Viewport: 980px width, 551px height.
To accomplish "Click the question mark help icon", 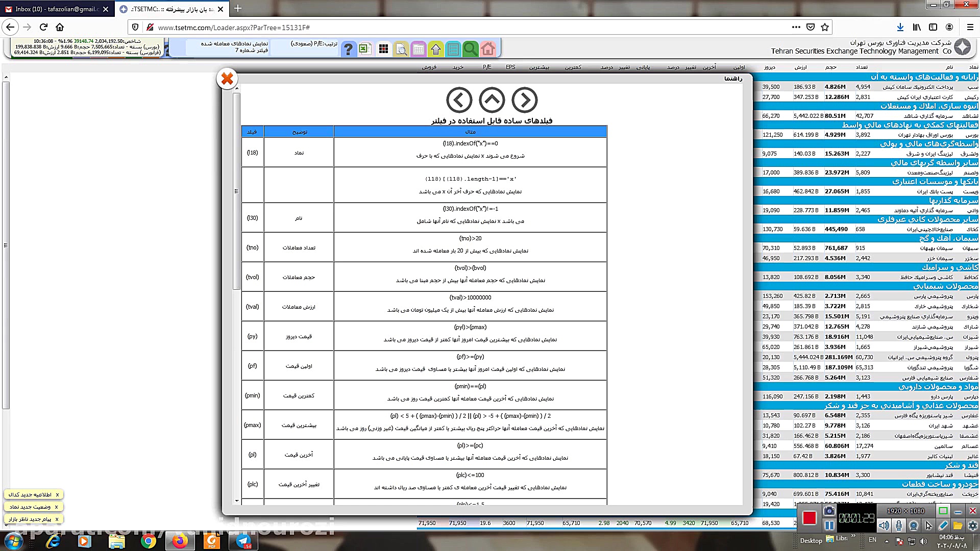I will pos(348,49).
